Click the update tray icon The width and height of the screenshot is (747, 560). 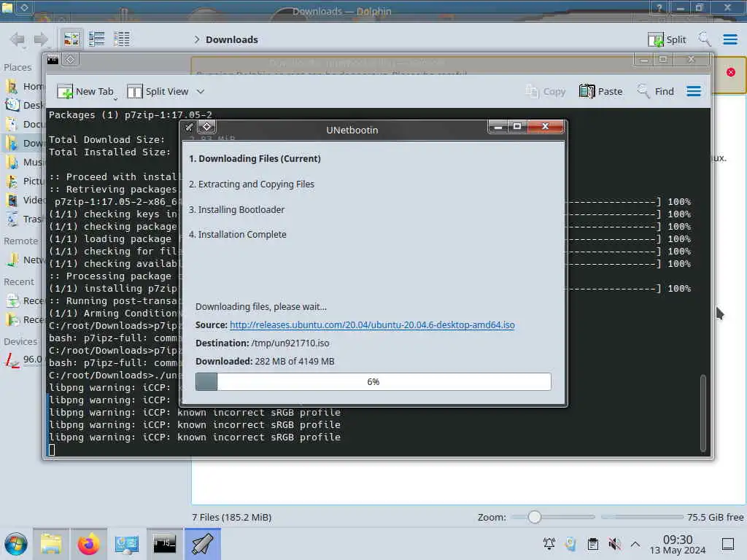[x=570, y=543]
